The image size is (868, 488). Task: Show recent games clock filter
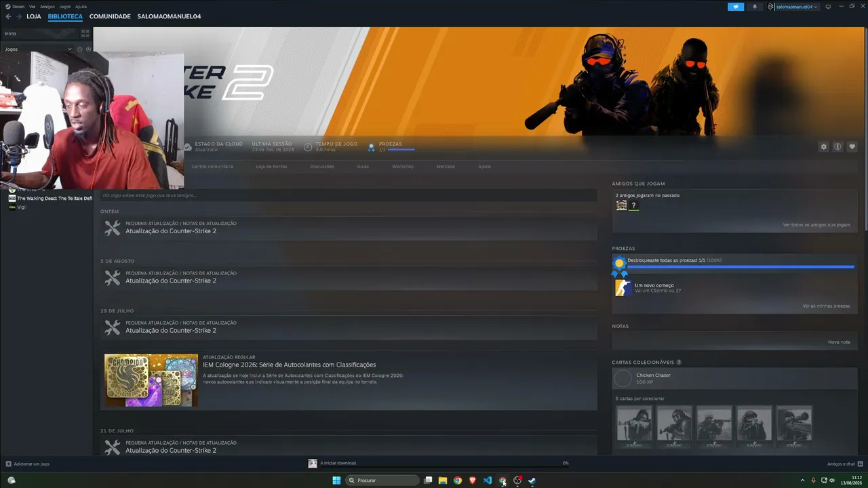(x=79, y=49)
